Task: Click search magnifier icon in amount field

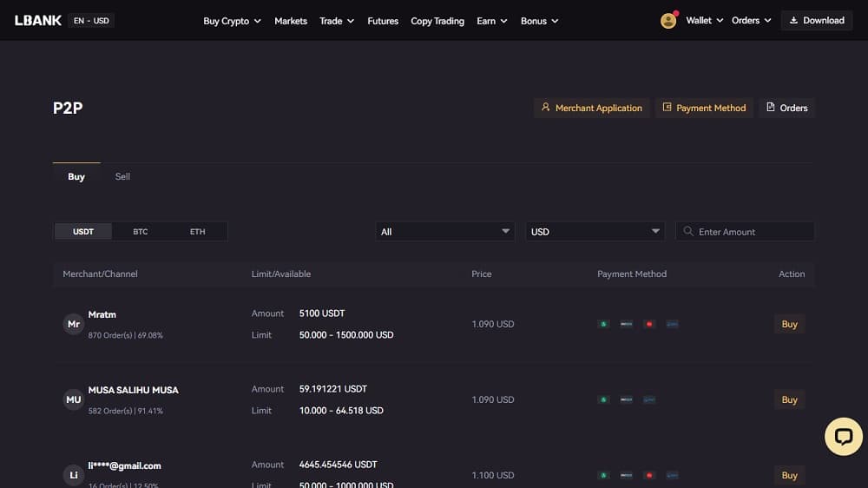Action: (x=688, y=231)
